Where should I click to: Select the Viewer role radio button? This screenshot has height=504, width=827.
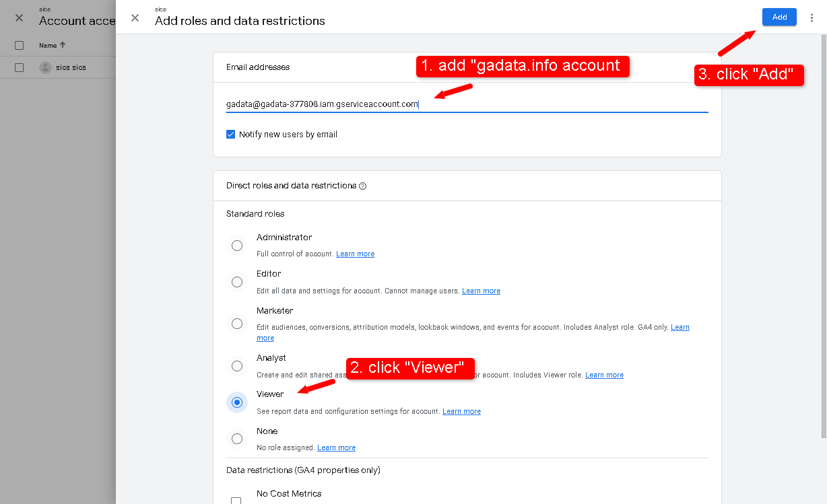[x=237, y=402]
